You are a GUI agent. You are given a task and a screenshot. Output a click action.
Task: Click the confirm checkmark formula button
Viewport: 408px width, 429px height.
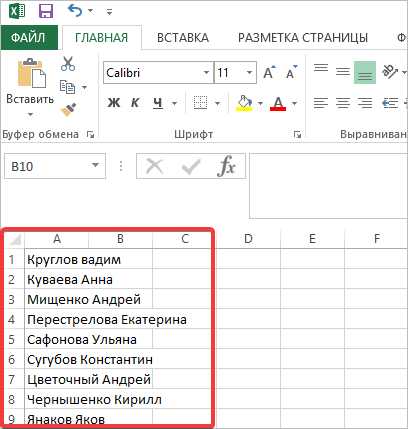click(x=191, y=166)
